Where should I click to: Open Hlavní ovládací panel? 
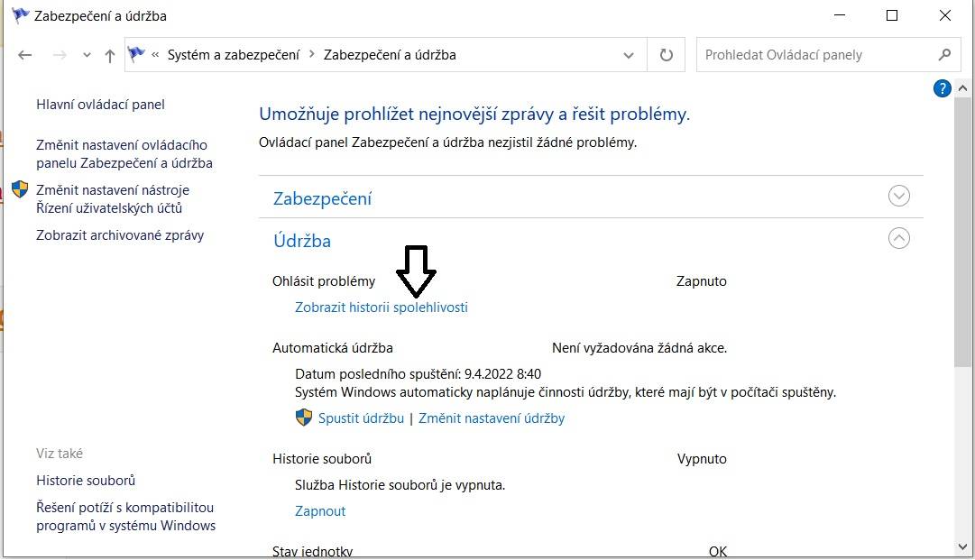100,105
